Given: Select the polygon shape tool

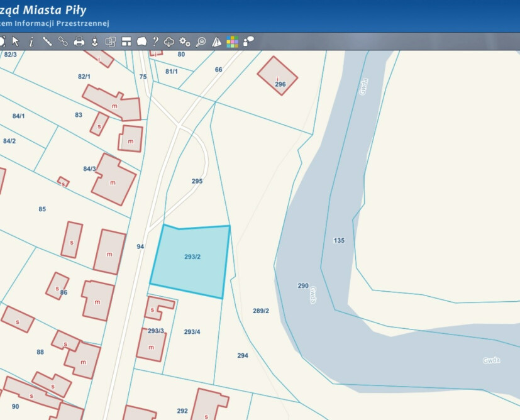Looking at the screenshot, I should [x=141, y=41].
